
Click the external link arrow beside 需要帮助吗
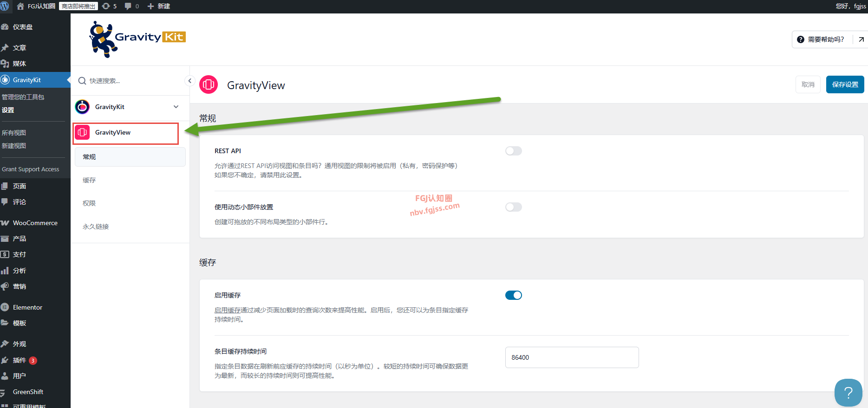coord(861,39)
